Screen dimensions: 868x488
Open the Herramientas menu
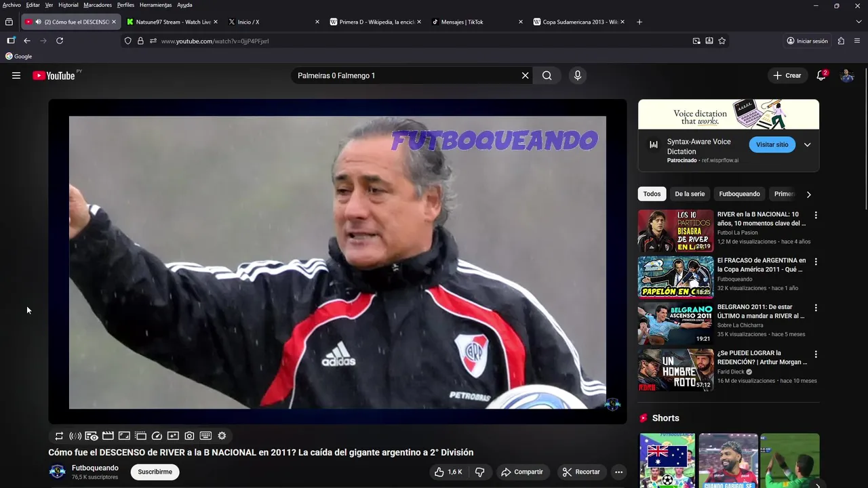[155, 5]
